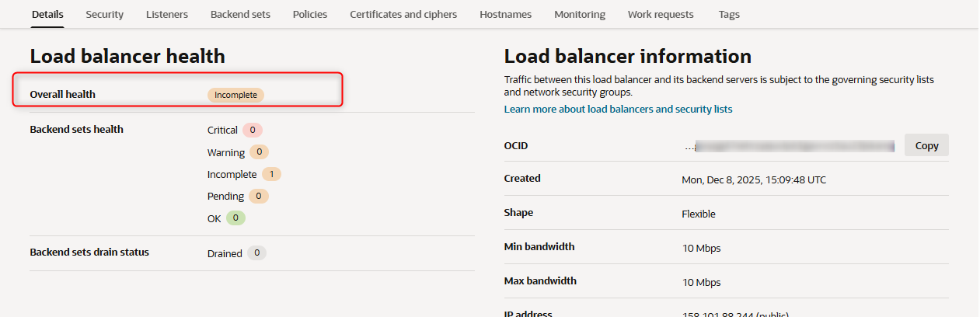Viewport: 980px width, 317px height.
Task: Select the Tags tab
Action: (x=729, y=14)
